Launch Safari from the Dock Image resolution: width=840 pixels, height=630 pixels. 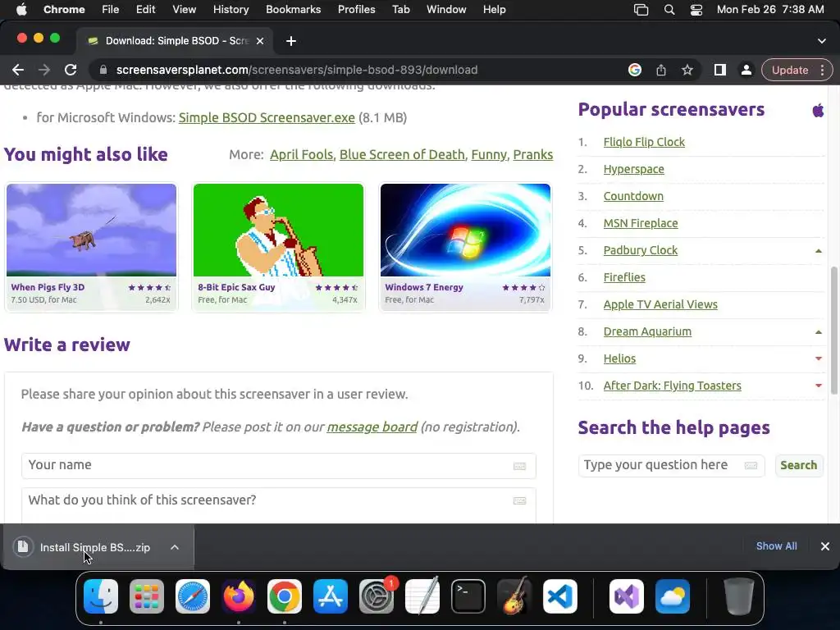click(193, 596)
